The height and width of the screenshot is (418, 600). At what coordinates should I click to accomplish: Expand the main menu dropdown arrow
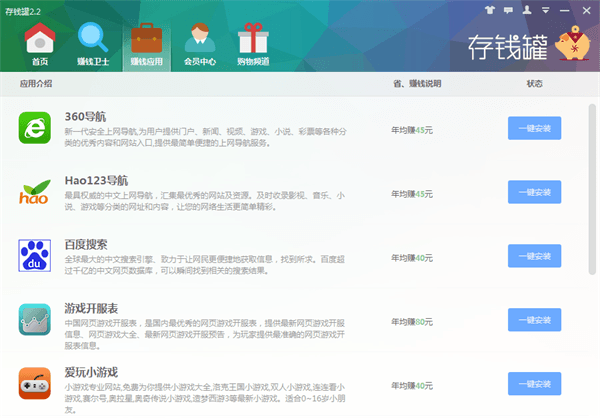pyautogui.click(x=543, y=9)
